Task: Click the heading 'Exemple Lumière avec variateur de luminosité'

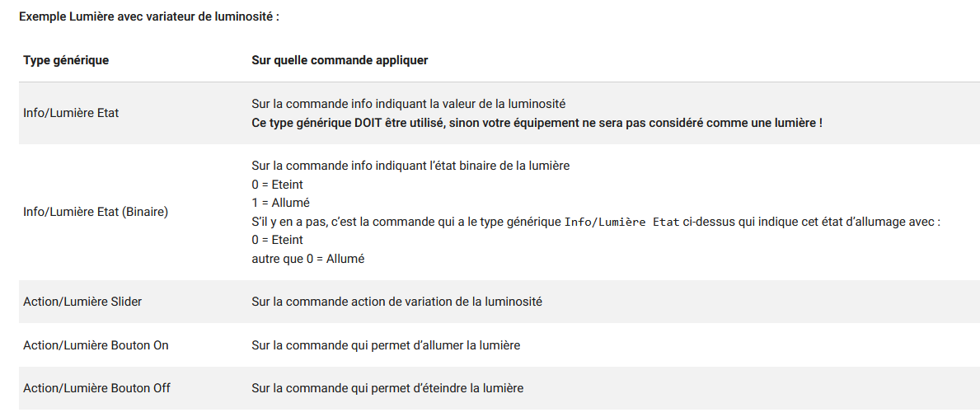Action: coord(149,16)
